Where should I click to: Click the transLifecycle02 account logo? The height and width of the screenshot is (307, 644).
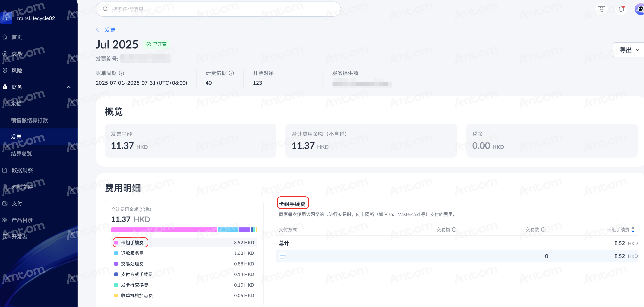point(6,18)
